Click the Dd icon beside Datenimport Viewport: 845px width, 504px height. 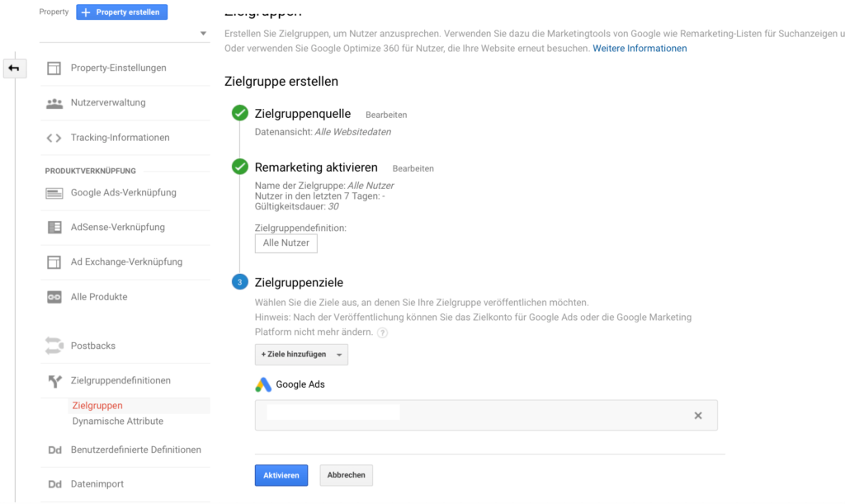[x=54, y=484]
